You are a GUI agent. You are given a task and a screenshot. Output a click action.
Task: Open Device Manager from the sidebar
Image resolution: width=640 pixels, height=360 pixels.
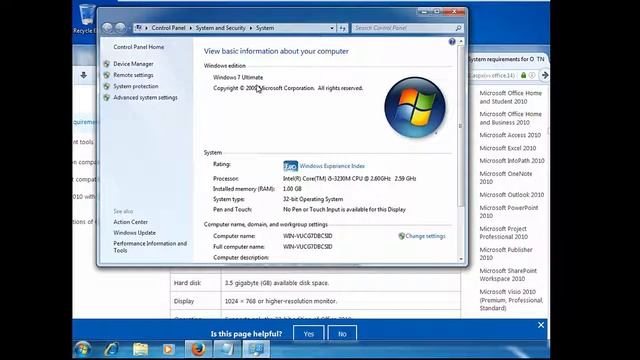tap(133, 64)
